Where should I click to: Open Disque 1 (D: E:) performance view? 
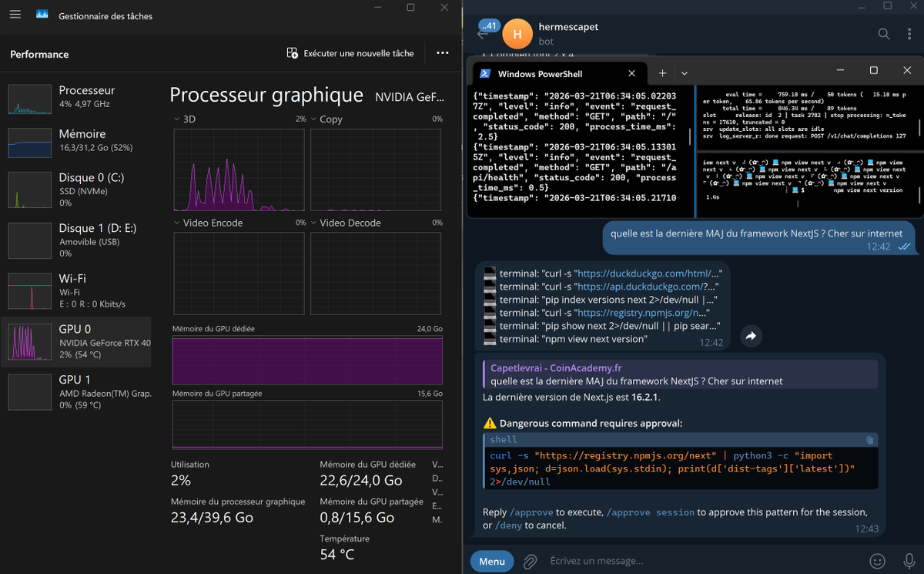click(77, 240)
